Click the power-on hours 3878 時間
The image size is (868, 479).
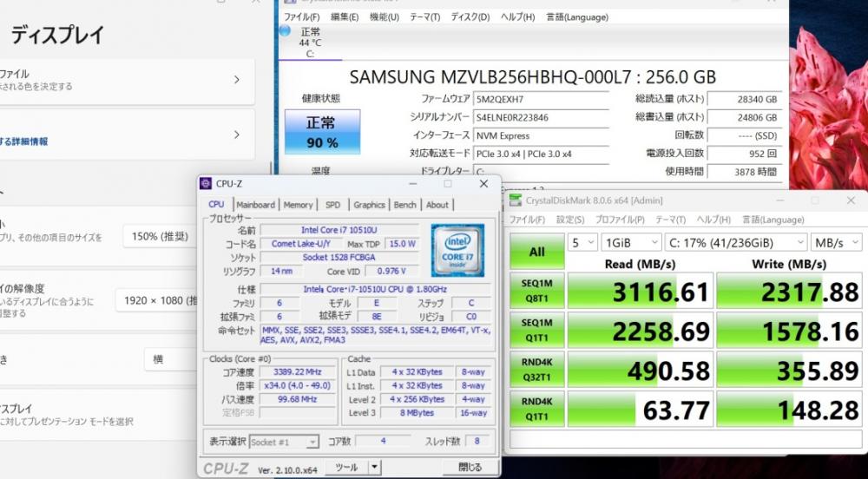click(744, 172)
